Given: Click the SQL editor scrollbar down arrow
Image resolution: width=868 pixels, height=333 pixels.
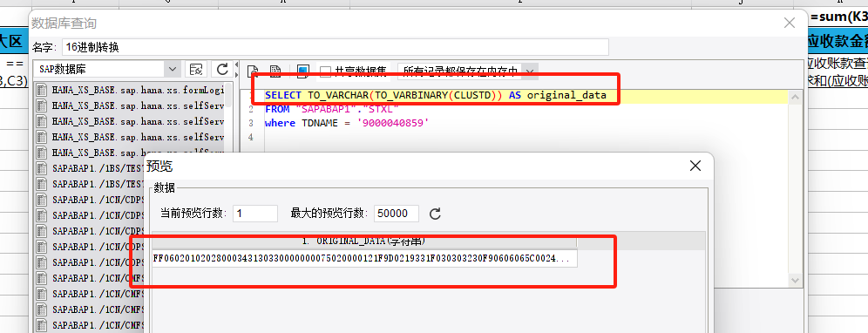Looking at the screenshot, I should pyautogui.click(x=795, y=280).
